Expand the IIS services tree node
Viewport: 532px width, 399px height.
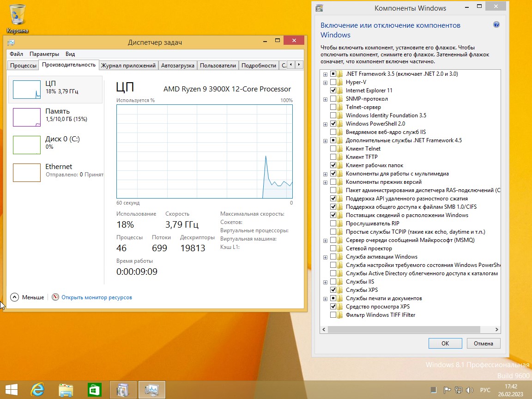[x=326, y=282]
